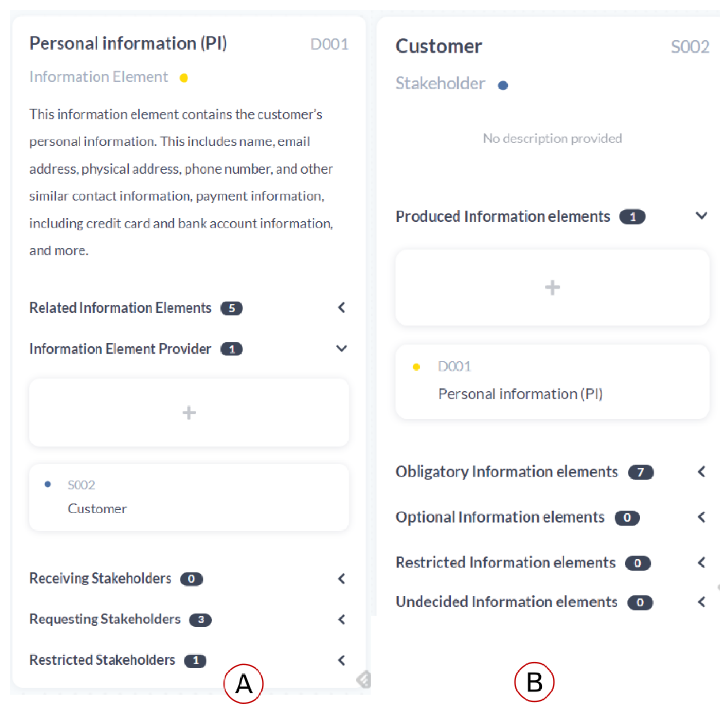Click Personal information (PI) title heading
The height and width of the screenshot is (710, 728).
[x=128, y=43]
